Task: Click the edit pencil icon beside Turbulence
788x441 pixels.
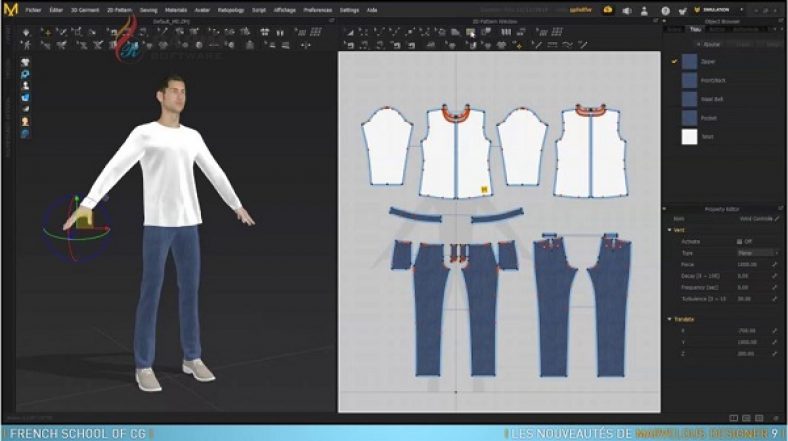Action: click(x=774, y=298)
